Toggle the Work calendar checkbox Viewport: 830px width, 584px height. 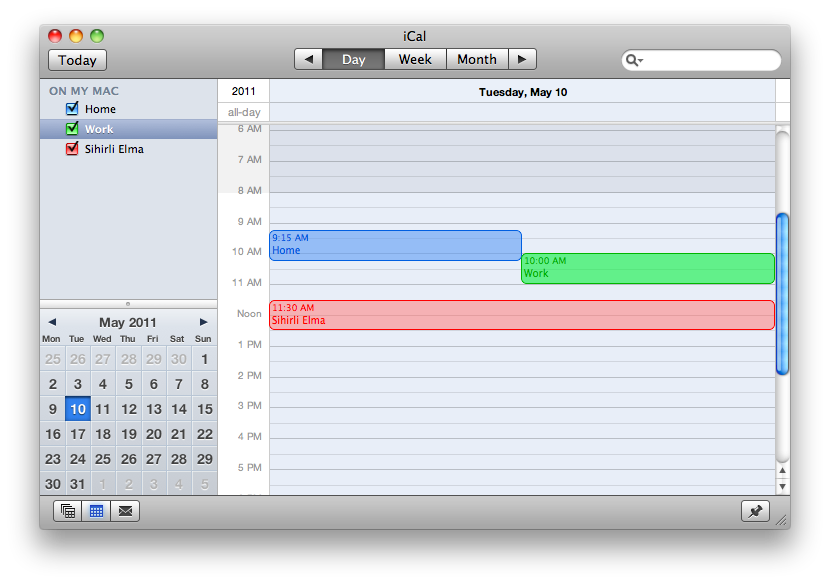click(72, 129)
